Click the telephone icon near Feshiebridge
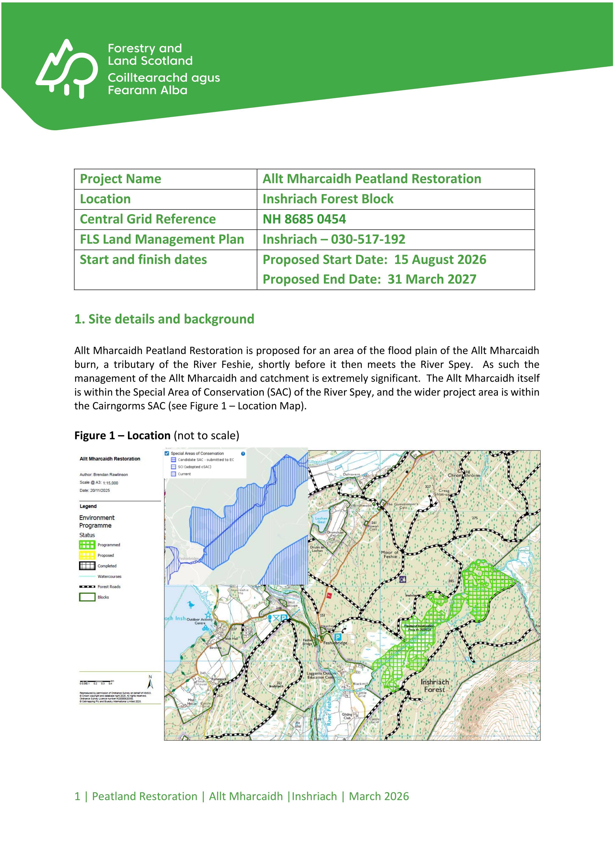Screen dimensions: 614x868 (344, 630)
